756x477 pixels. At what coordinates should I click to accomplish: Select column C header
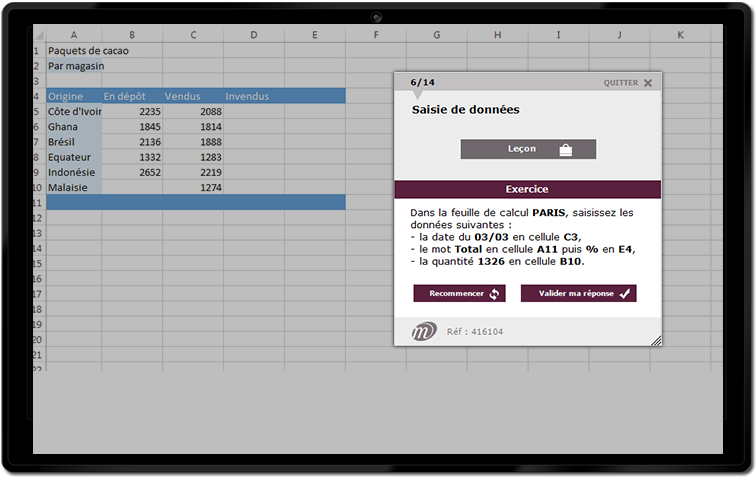coord(193,35)
